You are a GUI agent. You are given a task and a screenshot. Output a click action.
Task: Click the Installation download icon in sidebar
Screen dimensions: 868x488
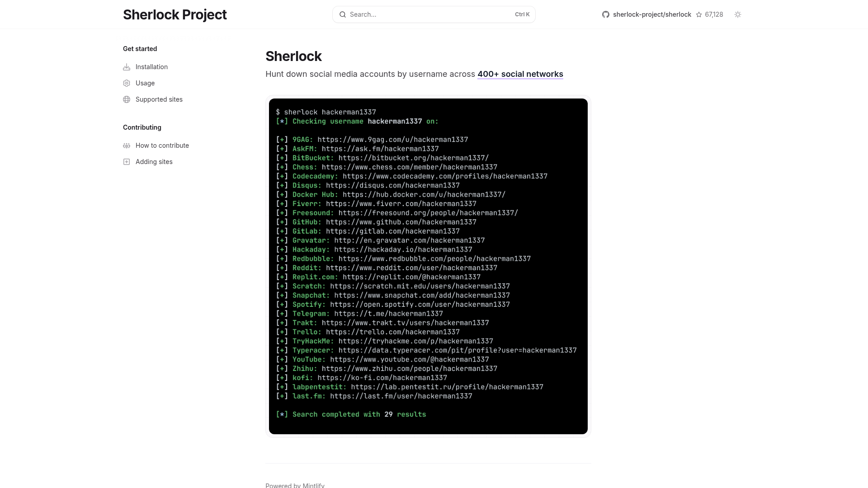pos(127,67)
